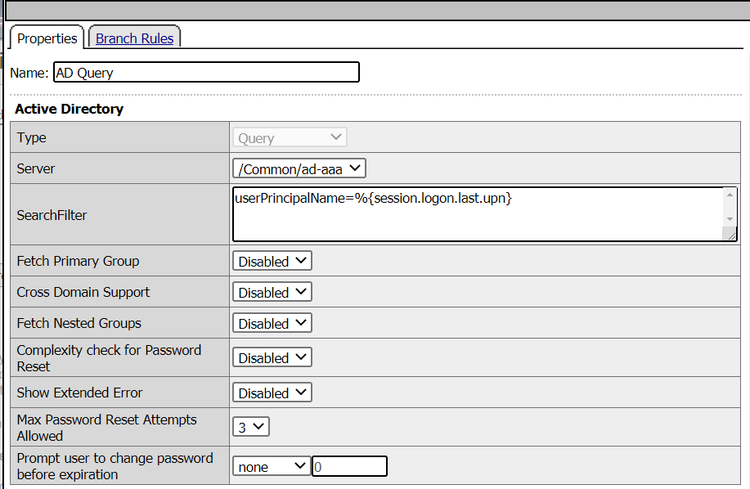
Task: Open the Server dropdown /Common/ad-aaa
Action: (300, 169)
